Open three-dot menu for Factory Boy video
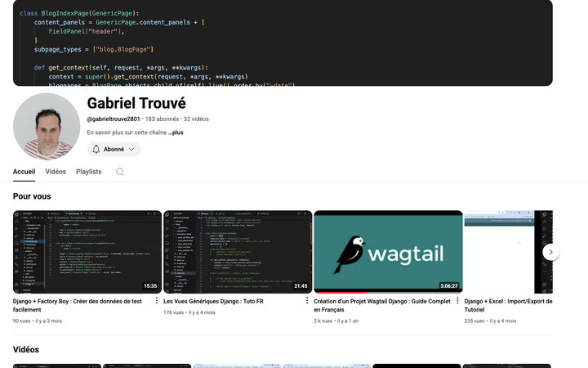The height and width of the screenshot is (368, 588). click(x=157, y=301)
